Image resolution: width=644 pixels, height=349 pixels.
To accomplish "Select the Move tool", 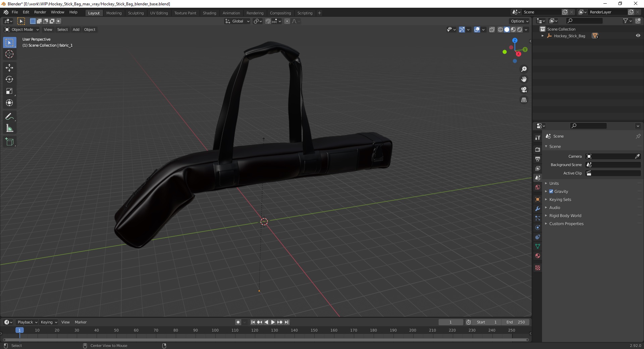I will 9,68.
